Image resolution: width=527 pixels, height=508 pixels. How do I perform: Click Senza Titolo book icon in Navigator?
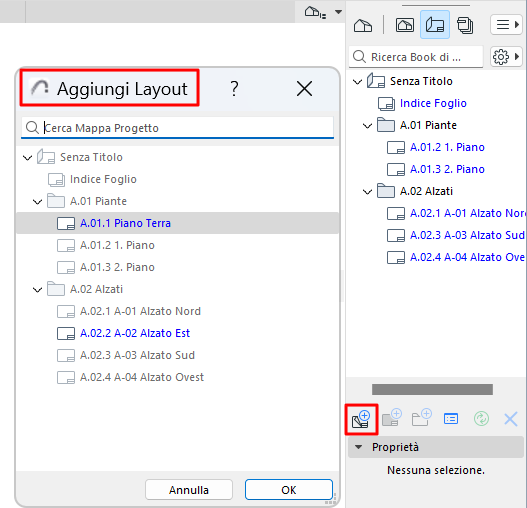[x=376, y=81]
